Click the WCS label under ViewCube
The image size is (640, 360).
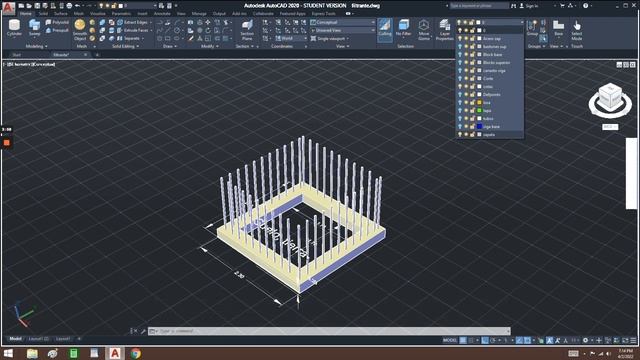[610, 127]
